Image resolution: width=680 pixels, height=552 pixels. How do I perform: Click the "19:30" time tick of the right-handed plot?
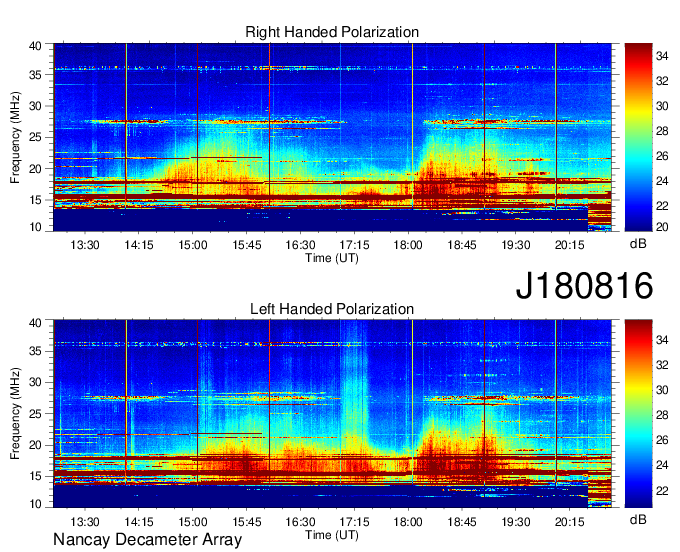[516, 245]
